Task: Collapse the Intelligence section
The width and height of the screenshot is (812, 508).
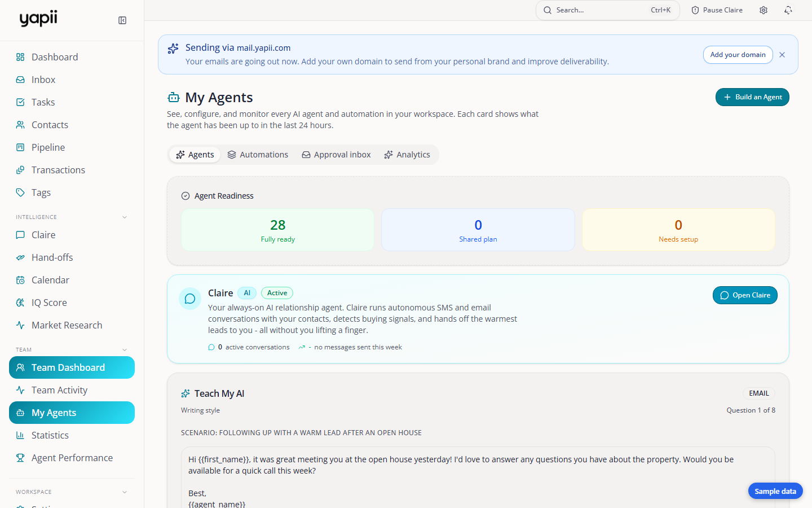Action: click(x=125, y=217)
